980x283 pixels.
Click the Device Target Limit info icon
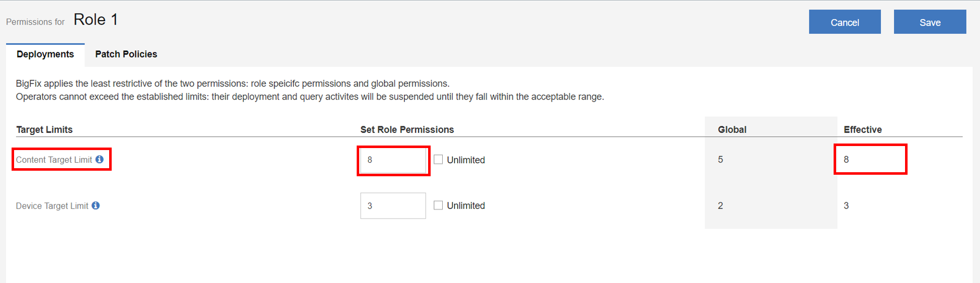[96, 205]
